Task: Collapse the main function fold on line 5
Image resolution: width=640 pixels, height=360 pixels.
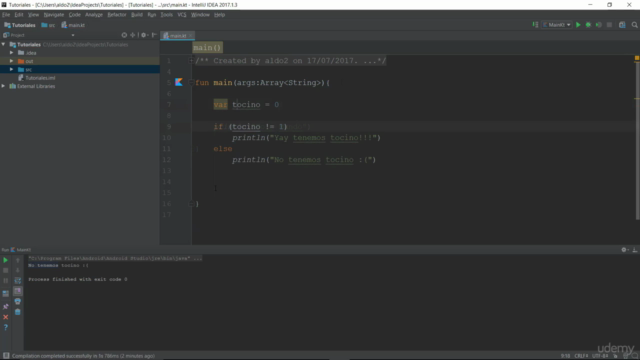Action: pyautogui.click(x=191, y=82)
